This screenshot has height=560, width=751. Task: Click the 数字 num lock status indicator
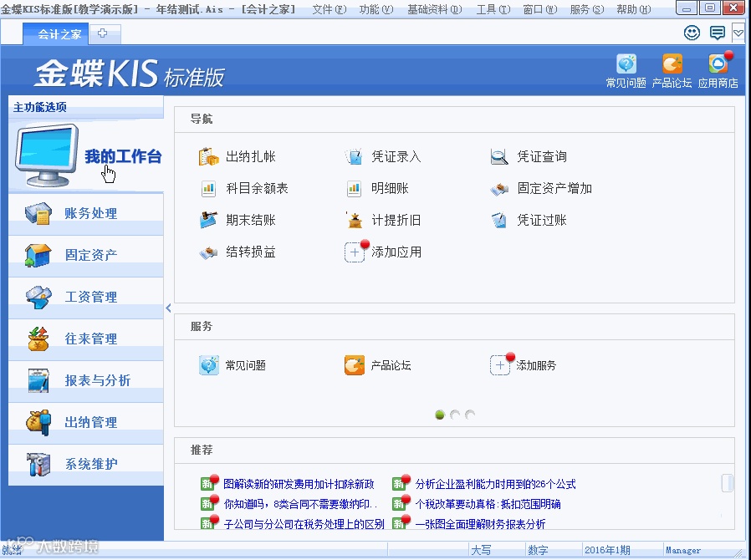coord(538,551)
